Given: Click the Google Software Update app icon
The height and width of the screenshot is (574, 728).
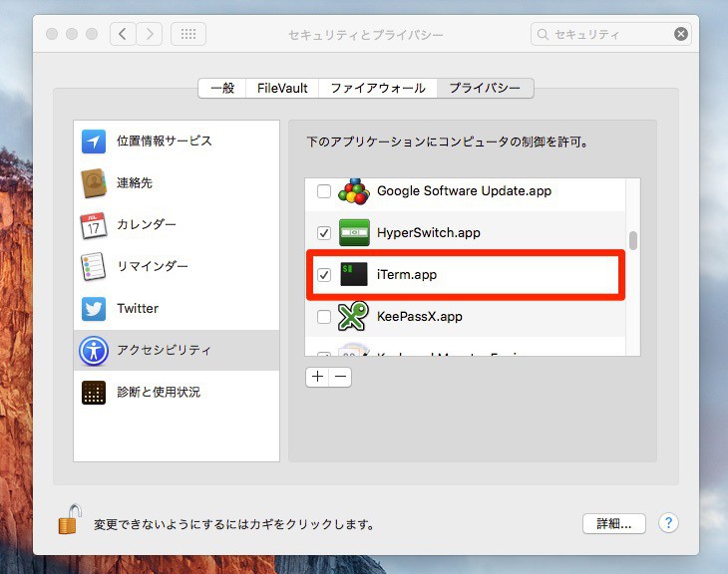Looking at the screenshot, I should pyautogui.click(x=354, y=190).
